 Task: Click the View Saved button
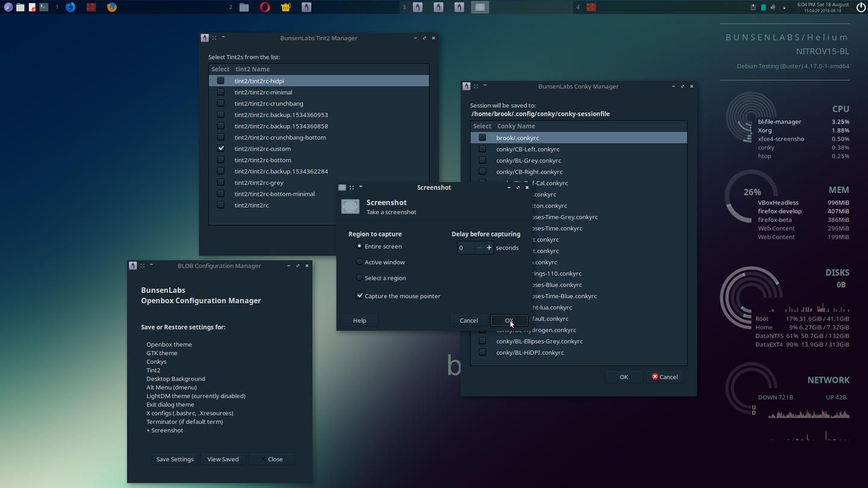point(223,459)
